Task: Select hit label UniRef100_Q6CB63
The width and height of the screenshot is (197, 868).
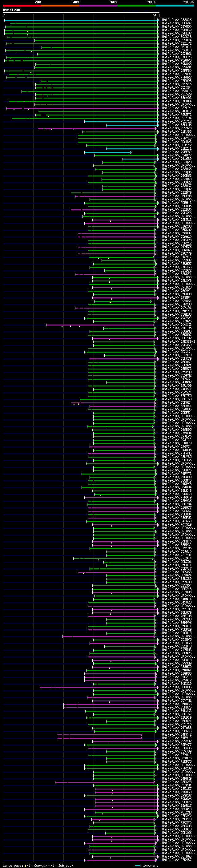Action: (x=177, y=176)
